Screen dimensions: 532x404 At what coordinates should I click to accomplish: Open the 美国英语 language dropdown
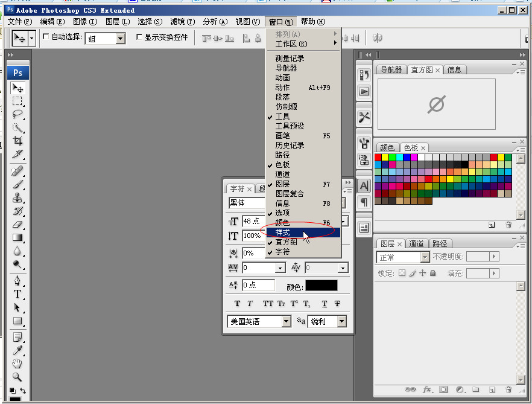pyautogui.click(x=287, y=322)
